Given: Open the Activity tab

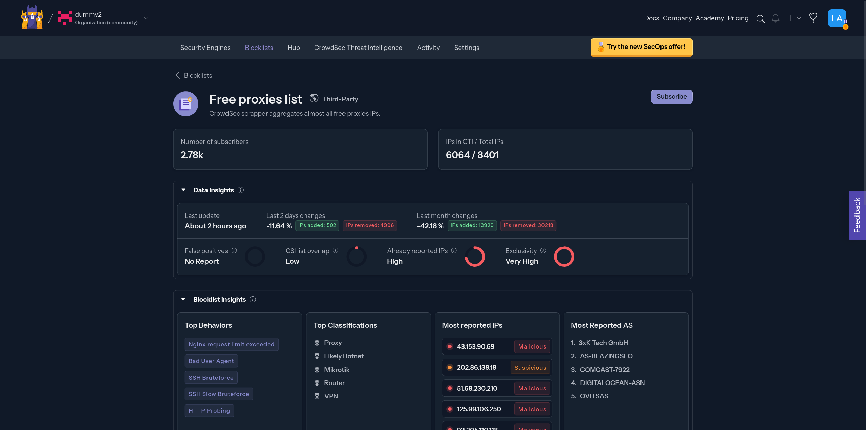Looking at the screenshot, I should pos(428,48).
